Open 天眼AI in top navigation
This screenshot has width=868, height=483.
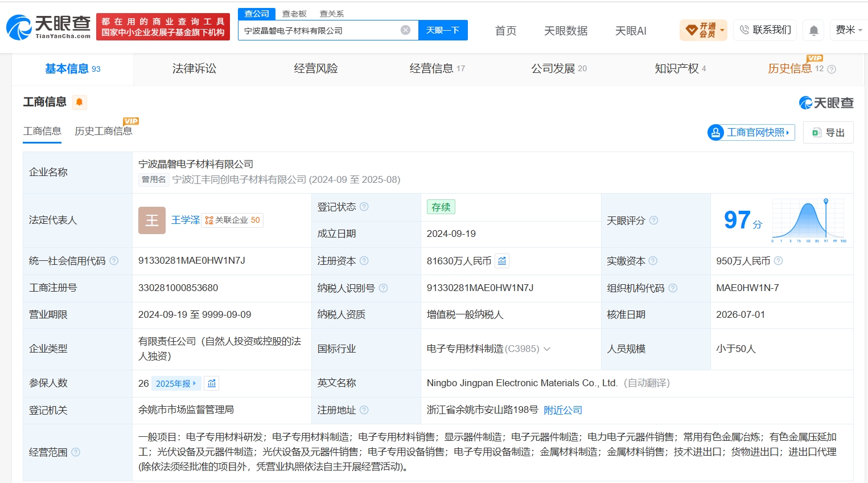(631, 31)
